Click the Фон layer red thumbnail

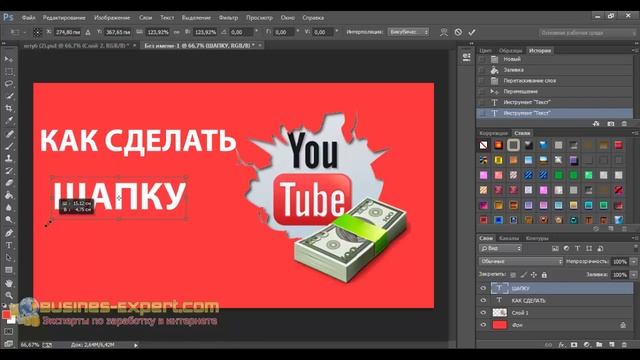pos(500,325)
